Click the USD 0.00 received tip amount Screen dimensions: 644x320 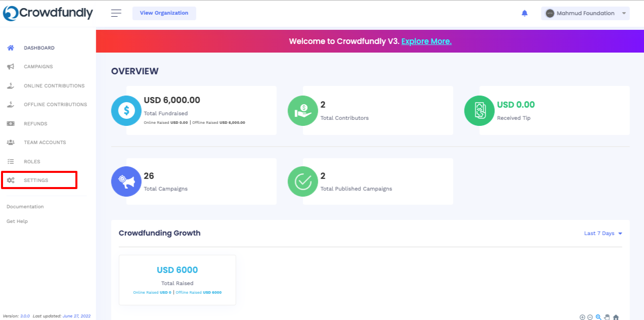click(516, 105)
